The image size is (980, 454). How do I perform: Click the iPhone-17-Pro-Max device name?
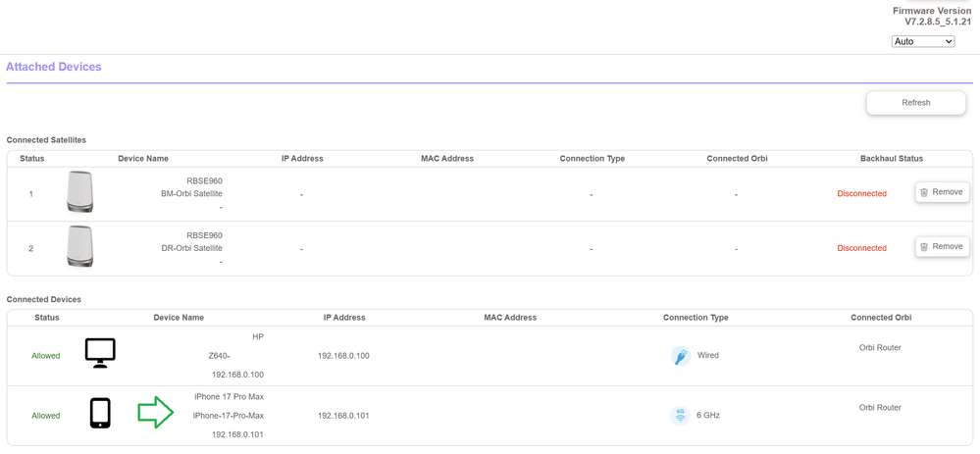click(x=229, y=416)
